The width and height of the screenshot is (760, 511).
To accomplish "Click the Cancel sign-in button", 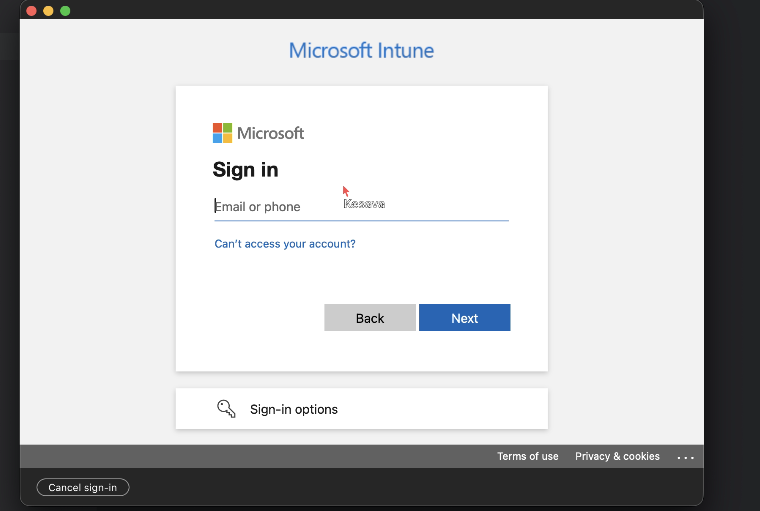I will tap(83, 487).
